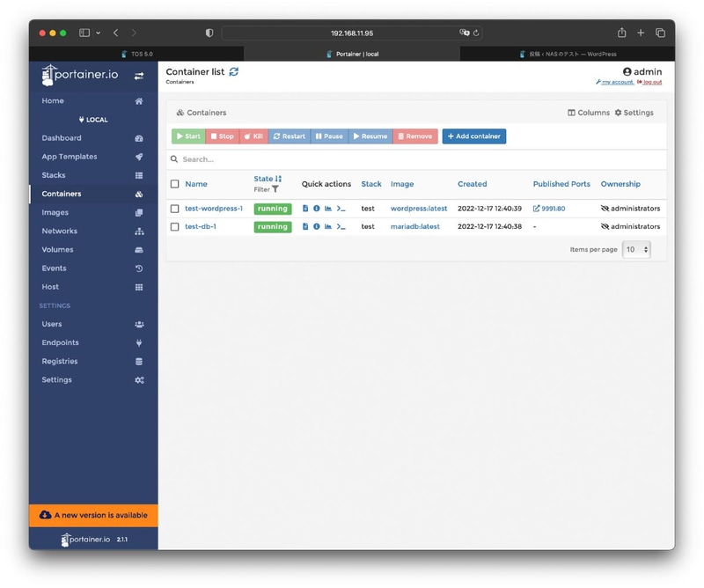This screenshot has width=704, height=588.
Task: Inspect test-db-1 container details
Action: [317, 226]
